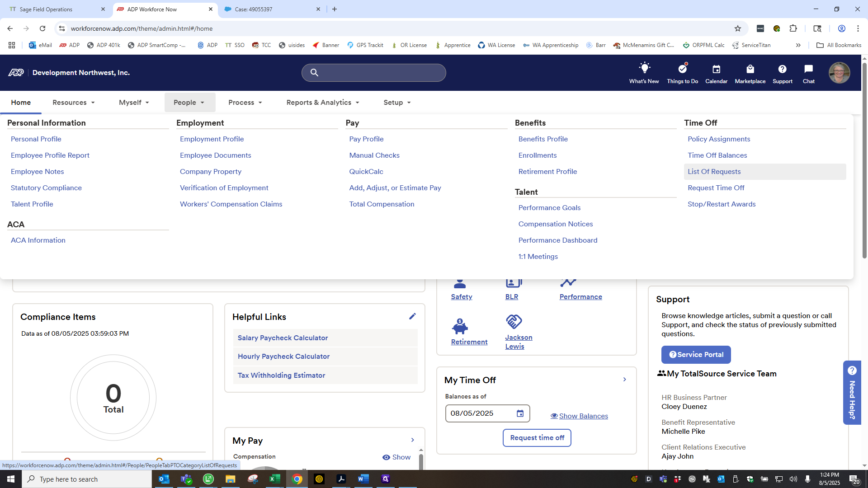Bookmark this page with star icon
The image size is (868, 488).
point(738,28)
